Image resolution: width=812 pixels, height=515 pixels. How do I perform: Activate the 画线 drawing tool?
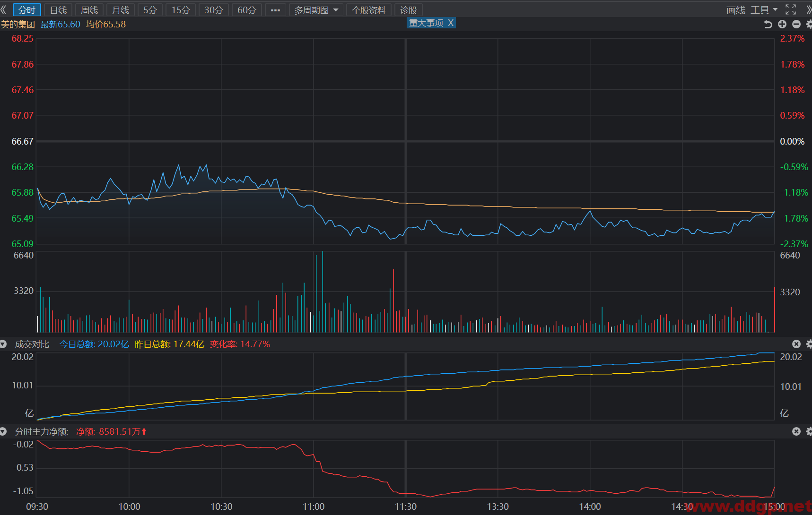[736, 10]
